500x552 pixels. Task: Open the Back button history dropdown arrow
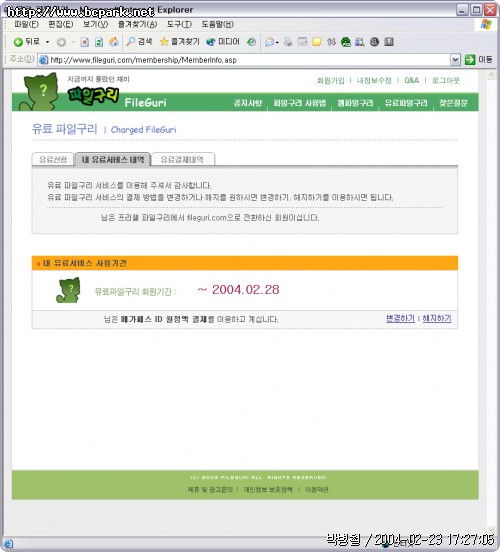click(47, 42)
